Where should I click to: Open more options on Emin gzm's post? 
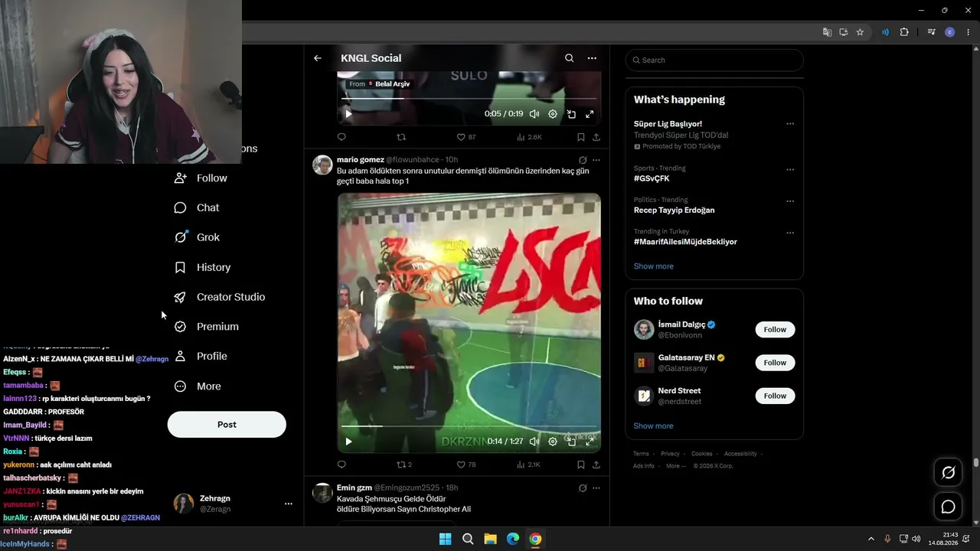[596, 487]
